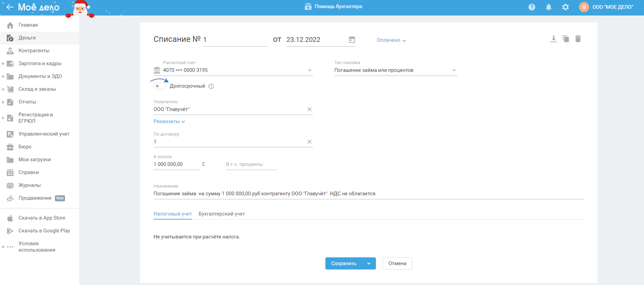Open the calendar date picker
The height and width of the screenshot is (285, 644).
tap(352, 40)
